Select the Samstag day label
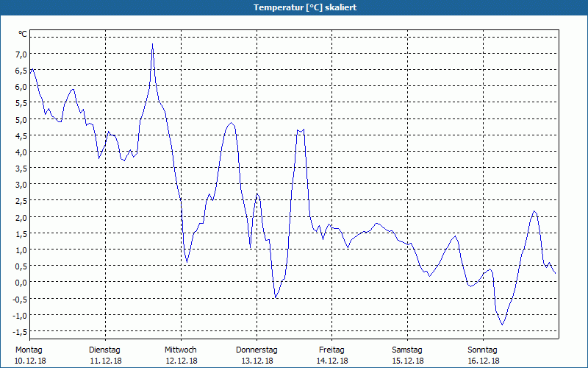The height and width of the screenshot is (368, 588). pyautogui.click(x=407, y=350)
